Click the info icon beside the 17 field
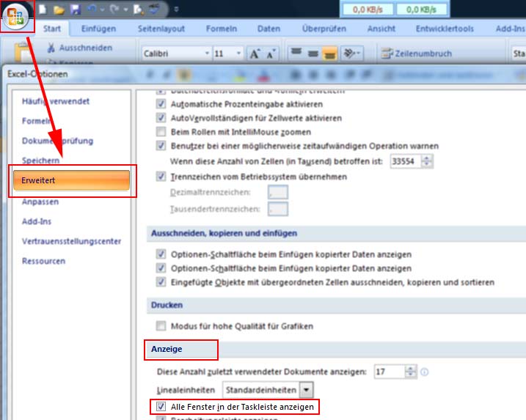The height and width of the screenshot is (420, 526). coord(424,372)
